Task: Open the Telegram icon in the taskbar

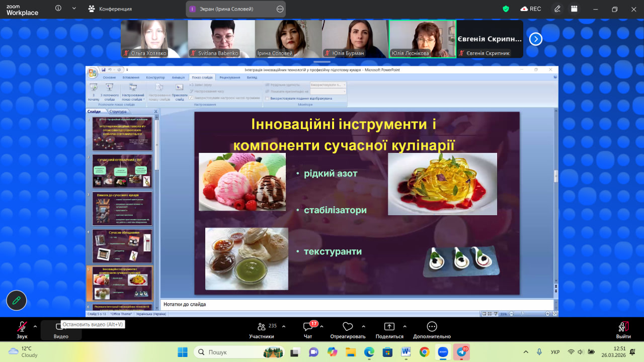Action: pos(461,352)
